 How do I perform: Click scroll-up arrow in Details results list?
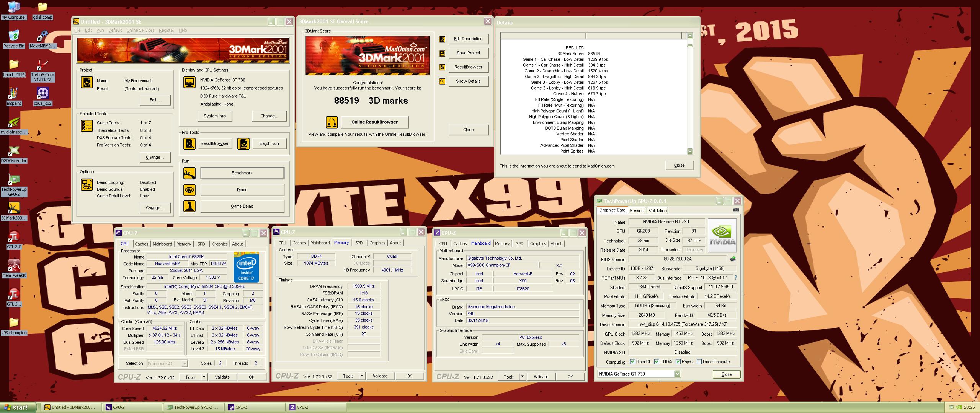pos(690,36)
